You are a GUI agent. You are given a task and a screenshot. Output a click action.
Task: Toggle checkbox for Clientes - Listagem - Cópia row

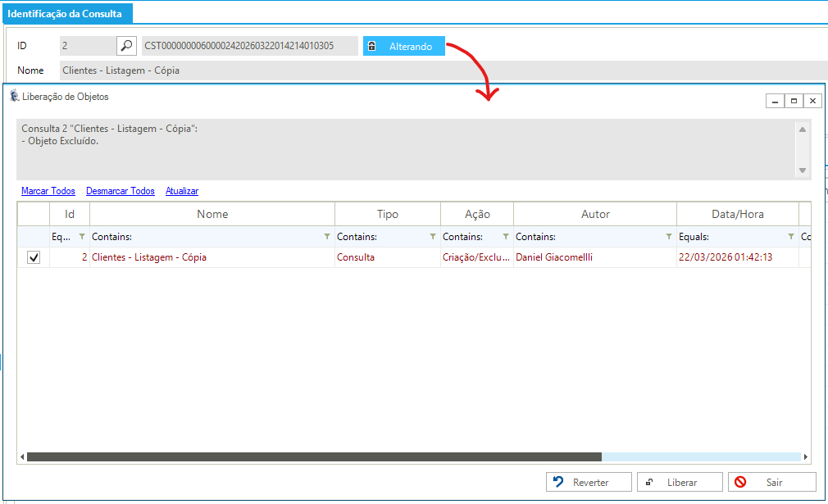click(x=34, y=257)
